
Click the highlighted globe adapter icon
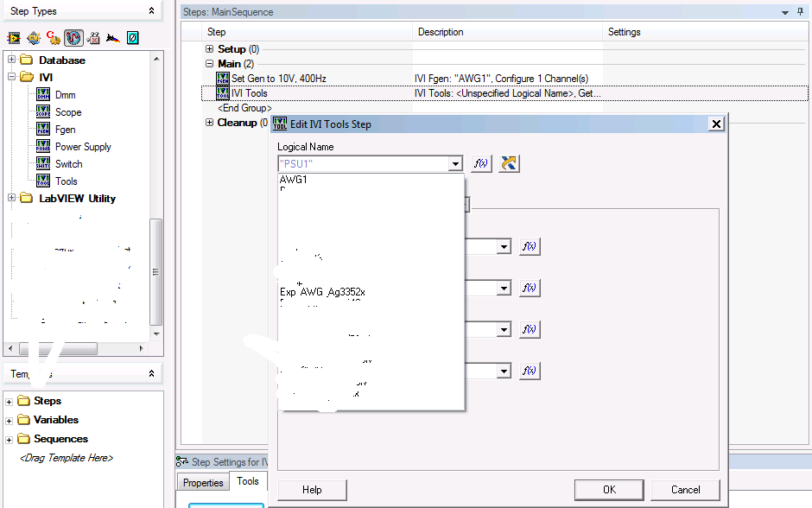73,38
